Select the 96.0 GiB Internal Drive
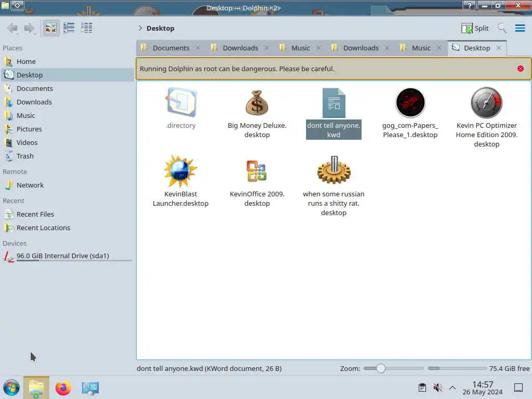The width and height of the screenshot is (532, 399). 67,256
